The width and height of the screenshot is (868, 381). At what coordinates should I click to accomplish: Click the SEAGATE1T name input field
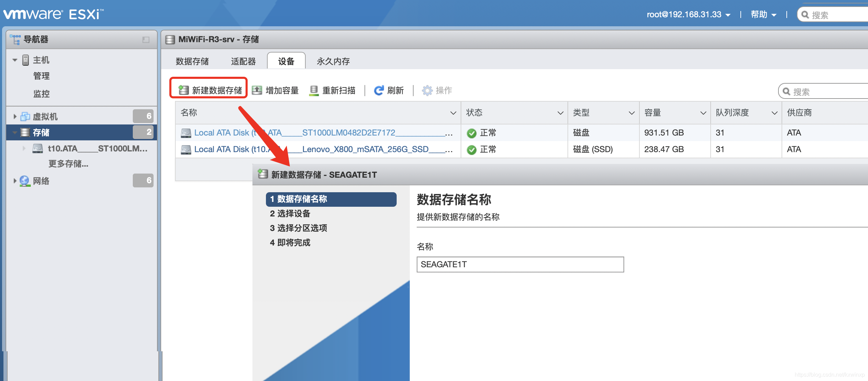click(x=519, y=265)
